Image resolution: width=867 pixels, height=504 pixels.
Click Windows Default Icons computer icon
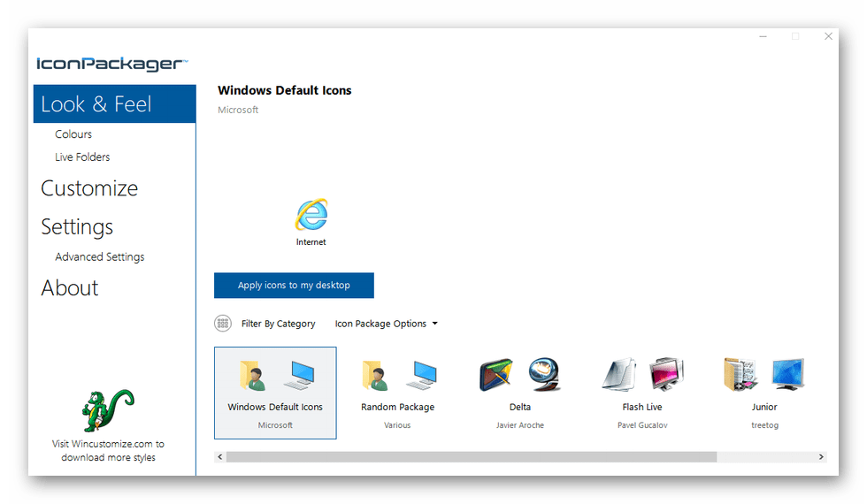click(x=299, y=375)
